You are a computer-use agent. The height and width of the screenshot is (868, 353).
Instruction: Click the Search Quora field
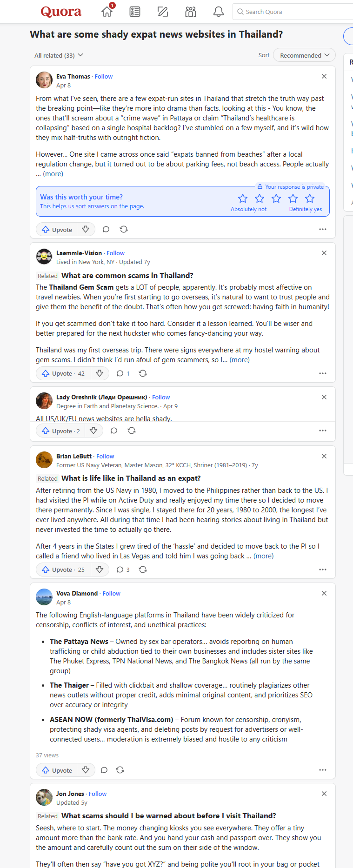(293, 12)
